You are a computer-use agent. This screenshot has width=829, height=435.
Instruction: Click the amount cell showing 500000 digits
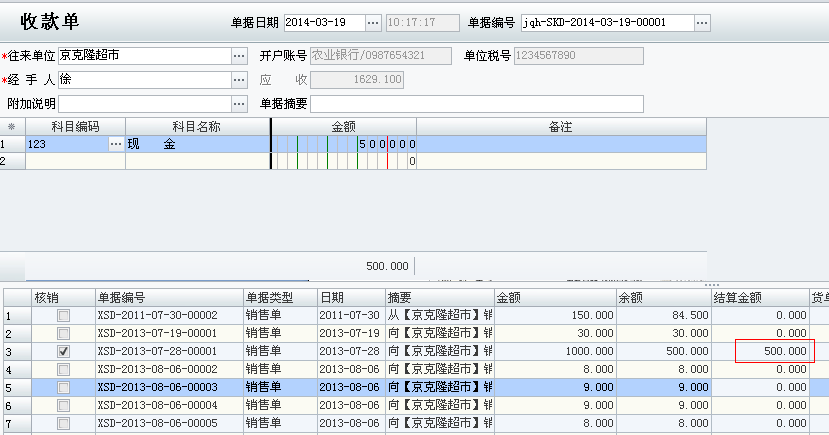click(x=344, y=144)
